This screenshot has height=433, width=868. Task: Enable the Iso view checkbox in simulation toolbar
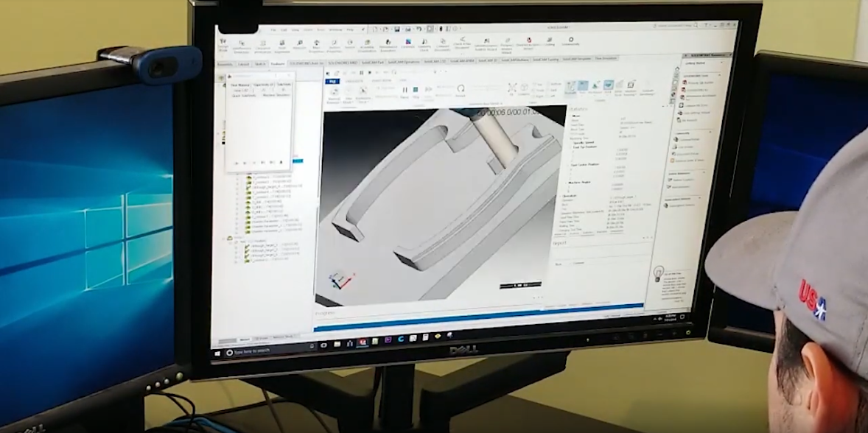tap(534, 85)
